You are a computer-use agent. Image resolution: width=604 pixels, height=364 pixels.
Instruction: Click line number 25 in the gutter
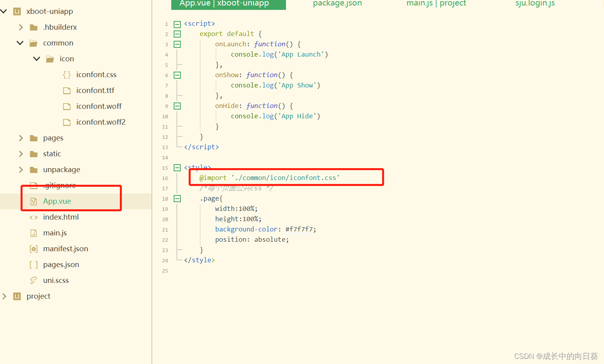tap(165, 271)
